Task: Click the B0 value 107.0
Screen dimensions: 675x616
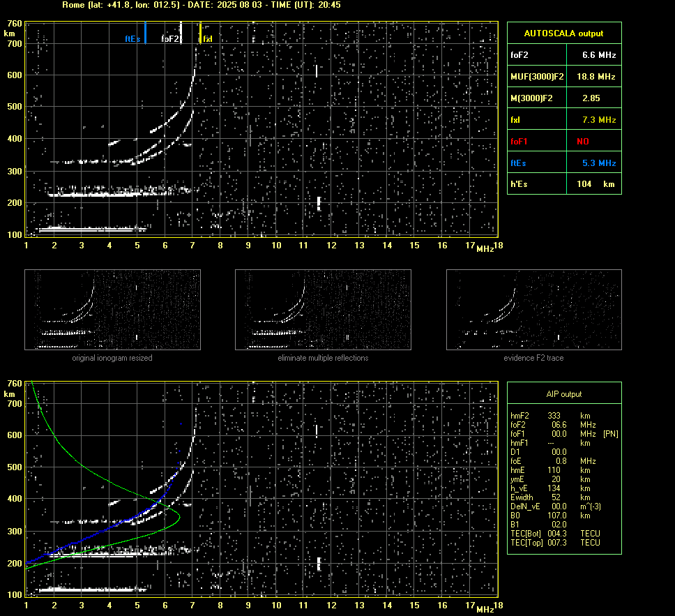Action: (x=557, y=516)
